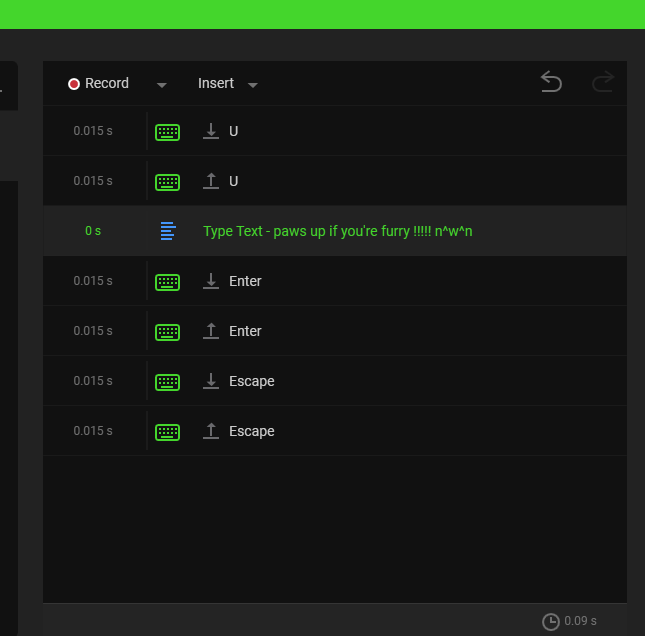The width and height of the screenshot is (645, 636).
Task: Click the total duration clock icon
Action: 550,622
